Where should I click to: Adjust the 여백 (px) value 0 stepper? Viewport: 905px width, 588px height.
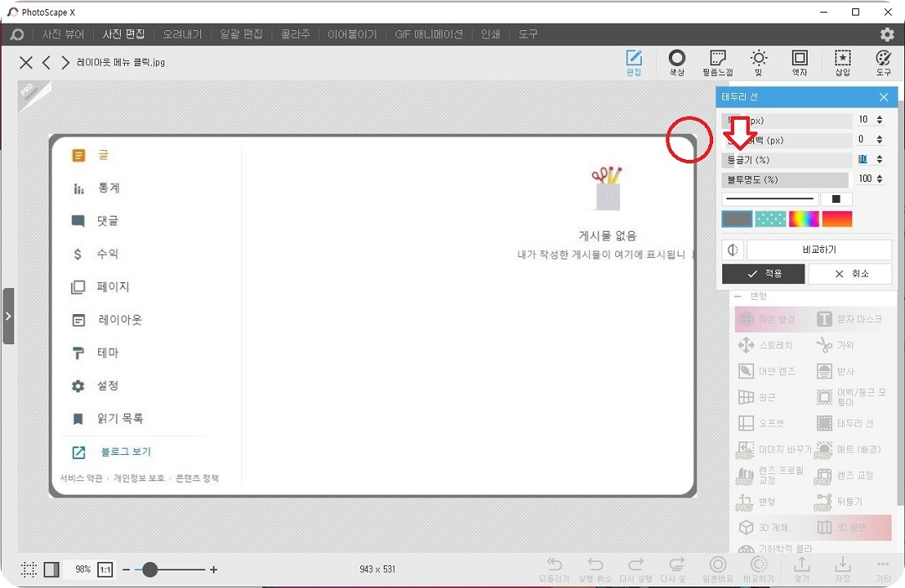(x=880, y=140)
